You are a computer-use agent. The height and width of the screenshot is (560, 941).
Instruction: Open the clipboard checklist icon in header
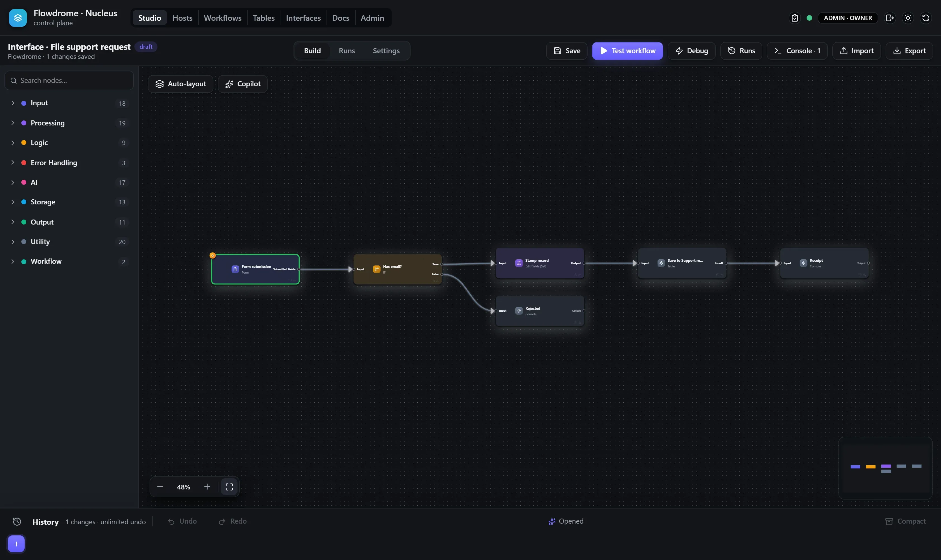795,18
